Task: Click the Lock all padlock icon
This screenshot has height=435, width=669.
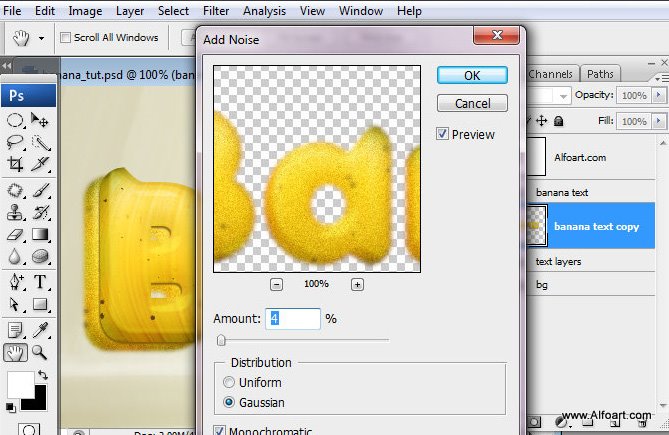Action: click(558, 122)
